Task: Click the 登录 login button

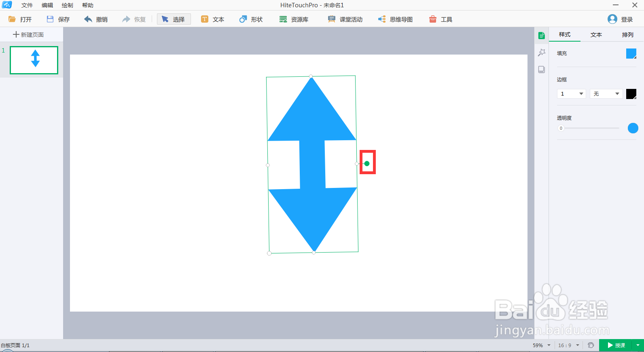Action: pos(620,19)
